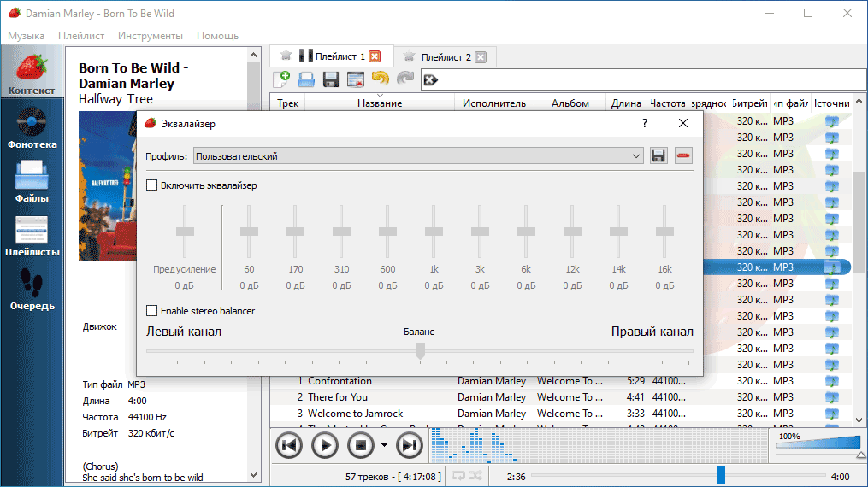Close the Плейлист 2 tab
Viewport: 868px width, 487px height.
[481, 57]
